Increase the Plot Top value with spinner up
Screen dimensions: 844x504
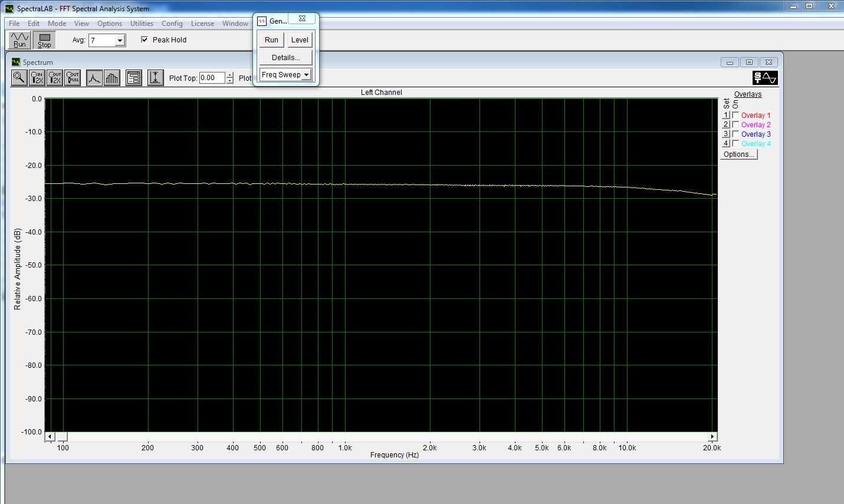[229, 75]
